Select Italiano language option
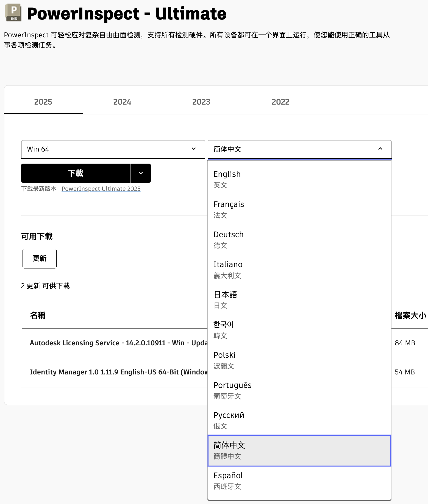428x504 pixels. [x=299, y=270]
